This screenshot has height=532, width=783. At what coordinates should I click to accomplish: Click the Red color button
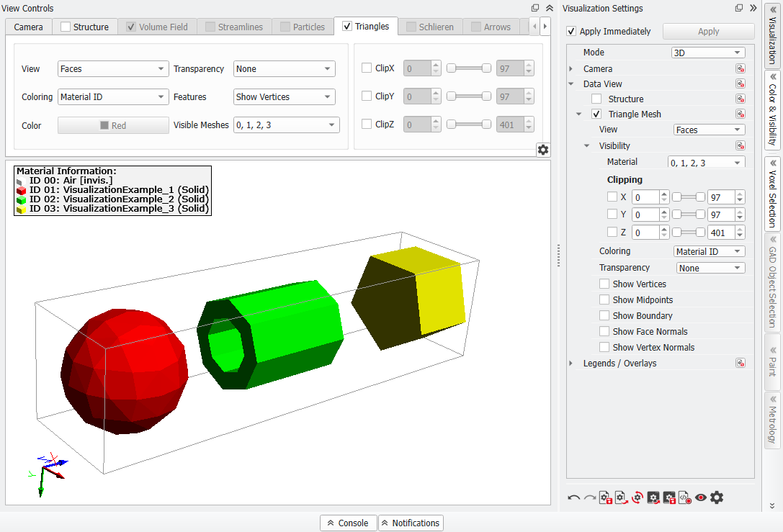click(113, 125)
